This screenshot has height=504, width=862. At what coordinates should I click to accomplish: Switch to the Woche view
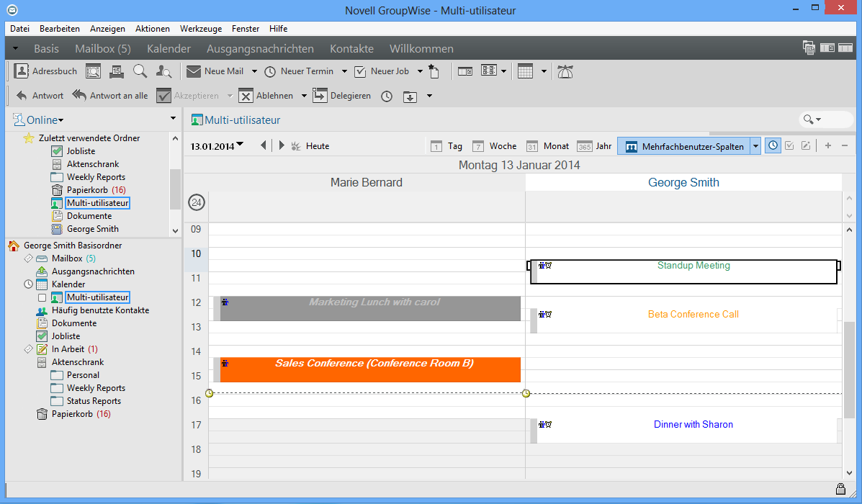pyautogui.click(x=495, y=146)
